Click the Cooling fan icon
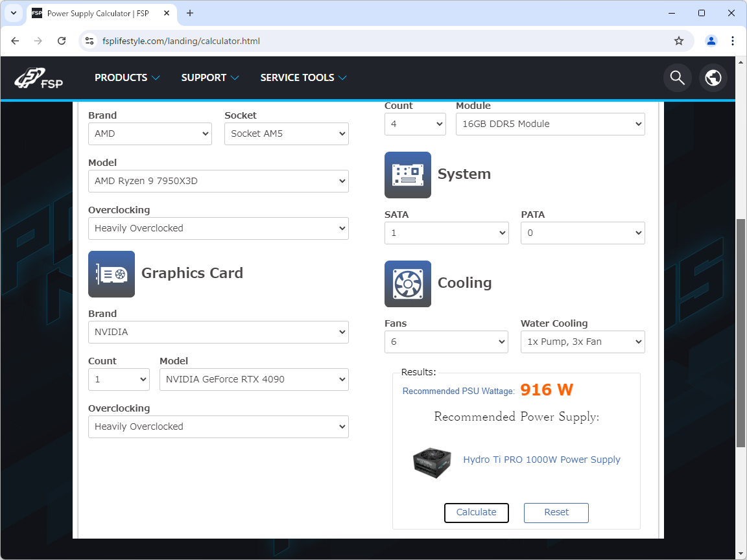The width and height of the screenshot is (747, 560). click(408, 284)
